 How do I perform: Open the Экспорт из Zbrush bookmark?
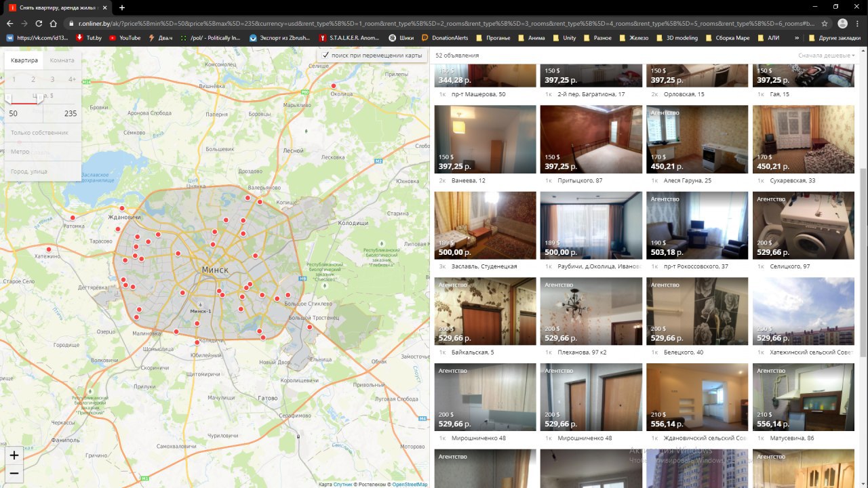280,38
